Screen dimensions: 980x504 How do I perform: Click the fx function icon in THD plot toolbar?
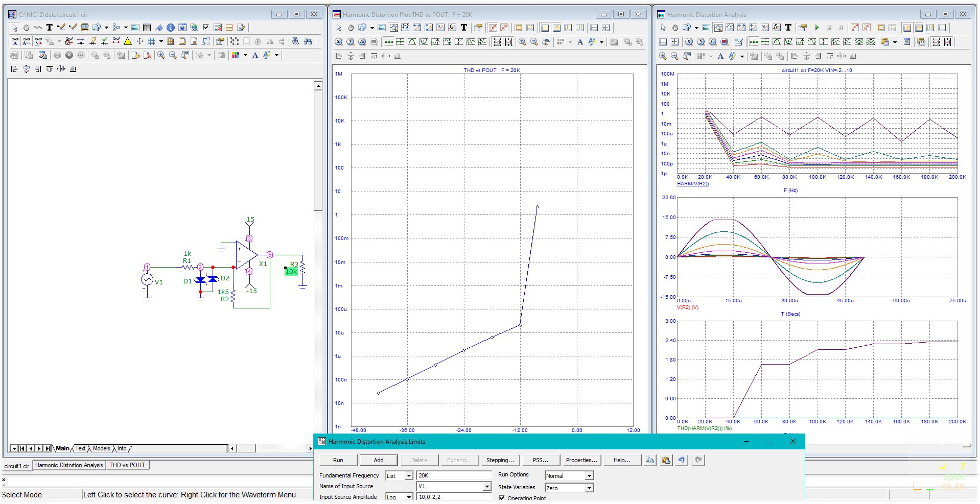click(x=452, y=28)
